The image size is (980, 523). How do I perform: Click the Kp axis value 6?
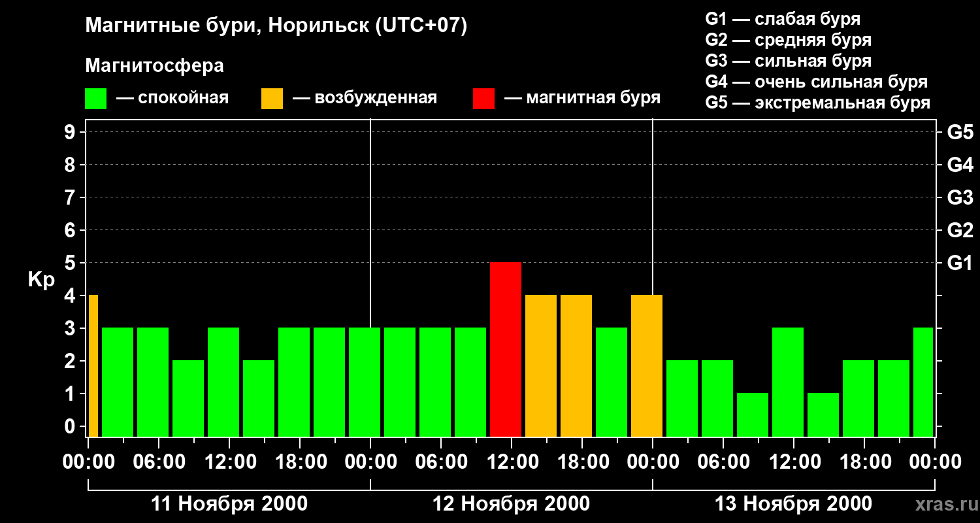[x=71, y=231]
